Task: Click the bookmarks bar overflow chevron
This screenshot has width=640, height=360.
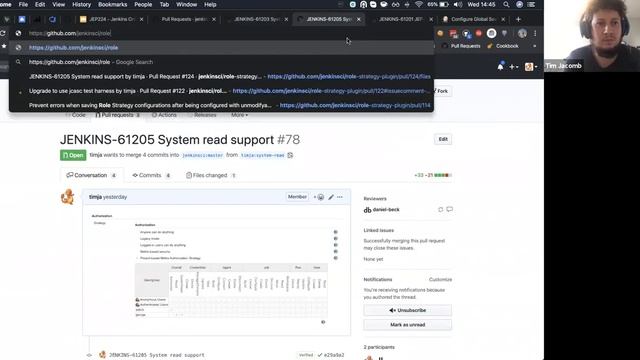Action: 534,46
